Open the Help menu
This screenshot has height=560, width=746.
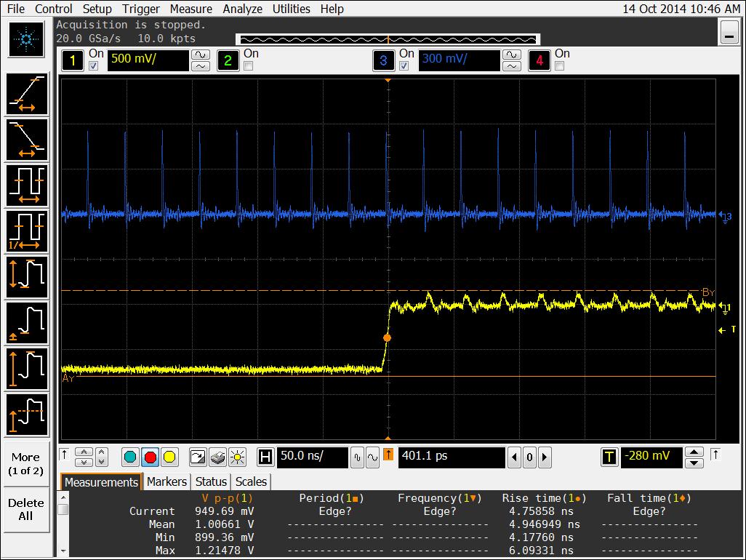(x=332, y=9)
